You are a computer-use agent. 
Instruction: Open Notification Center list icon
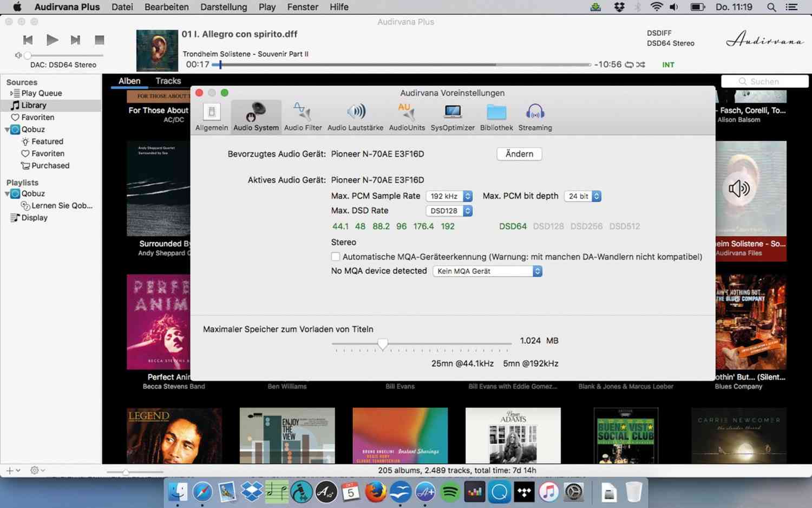(791, 7)
